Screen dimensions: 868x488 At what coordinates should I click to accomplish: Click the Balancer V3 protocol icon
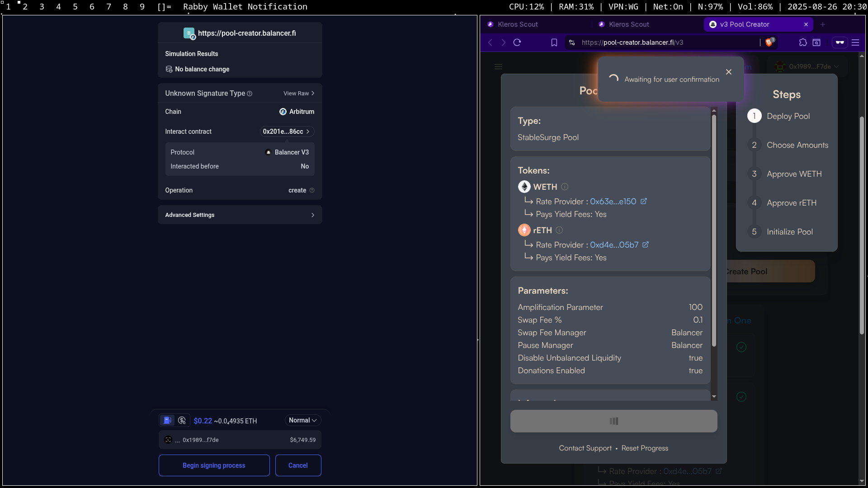tap(268, 152)
